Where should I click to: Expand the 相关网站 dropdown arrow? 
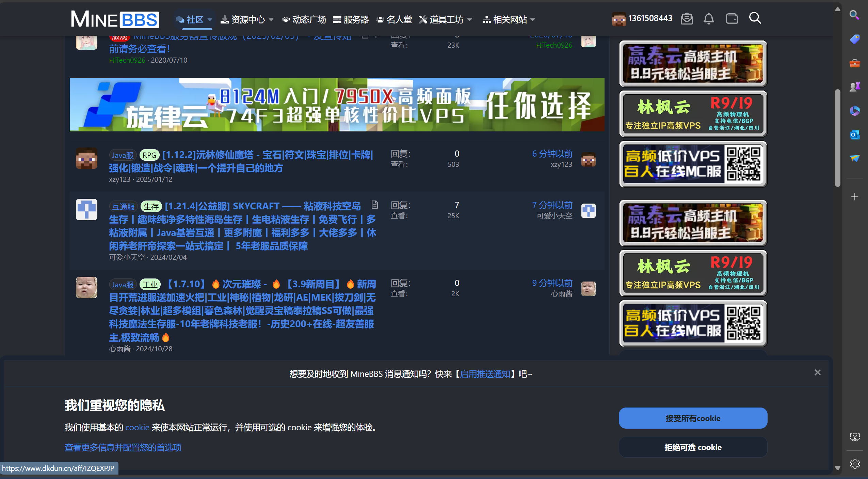pos(533,20)
